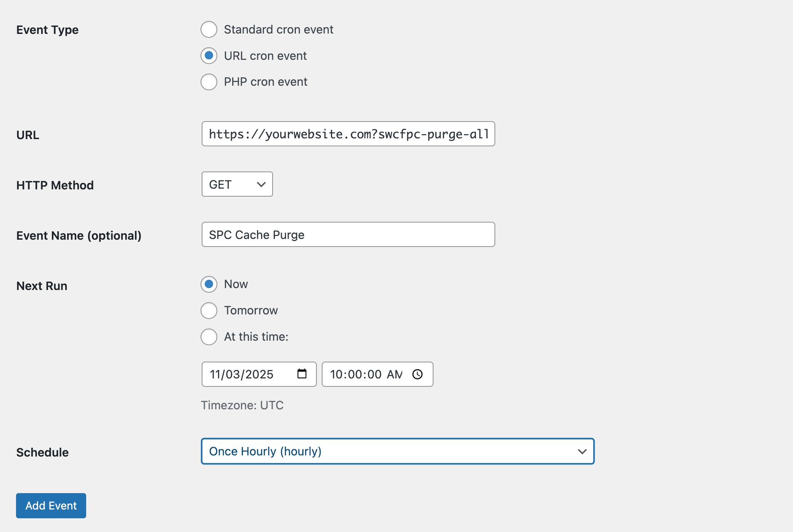
Task: Click the Standard cron event label text
Action: 279,30
